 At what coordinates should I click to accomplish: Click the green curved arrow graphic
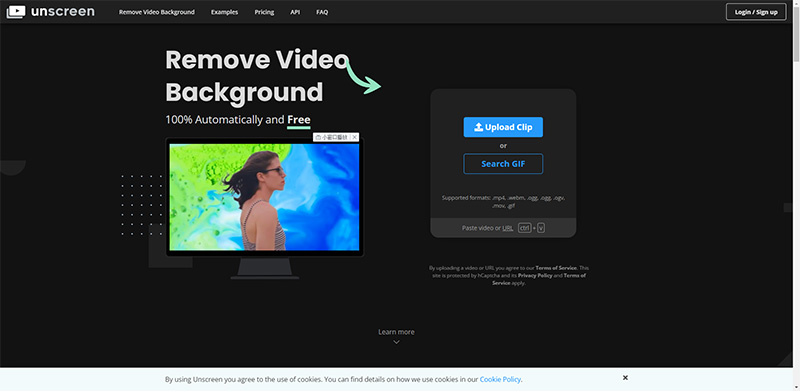pyautogui.click(x=363, y=77)
